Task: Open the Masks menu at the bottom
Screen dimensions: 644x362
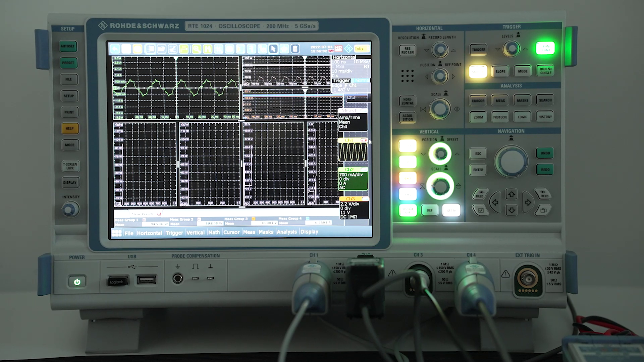Action: tap(266, 232)
